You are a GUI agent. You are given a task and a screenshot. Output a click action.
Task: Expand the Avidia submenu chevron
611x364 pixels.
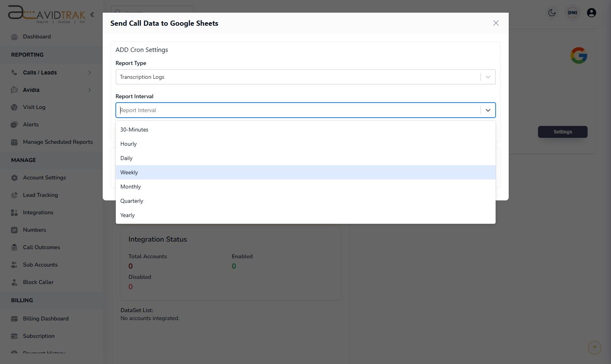[90, 90]
